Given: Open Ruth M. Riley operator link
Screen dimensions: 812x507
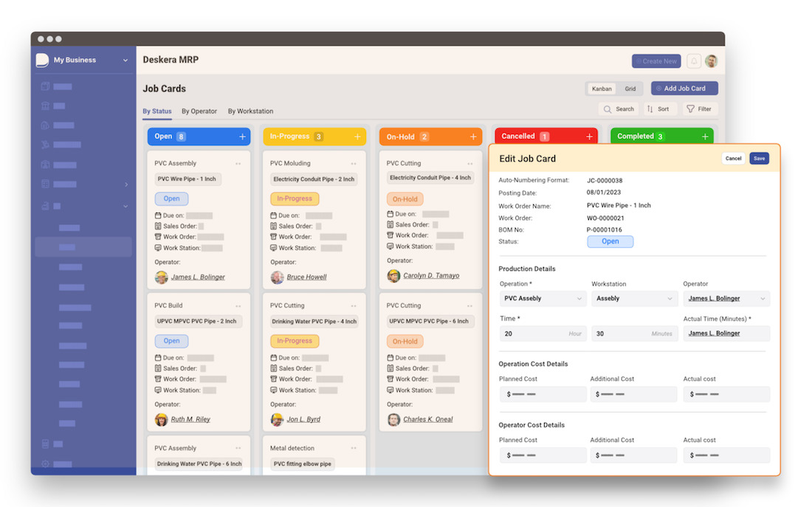Looking at the screenshot, I should 190,419.
